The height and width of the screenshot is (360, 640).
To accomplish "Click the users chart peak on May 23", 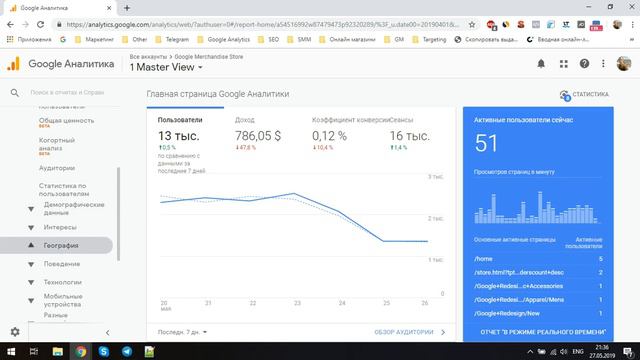I will pyautogui.click(x=295, y=193).
